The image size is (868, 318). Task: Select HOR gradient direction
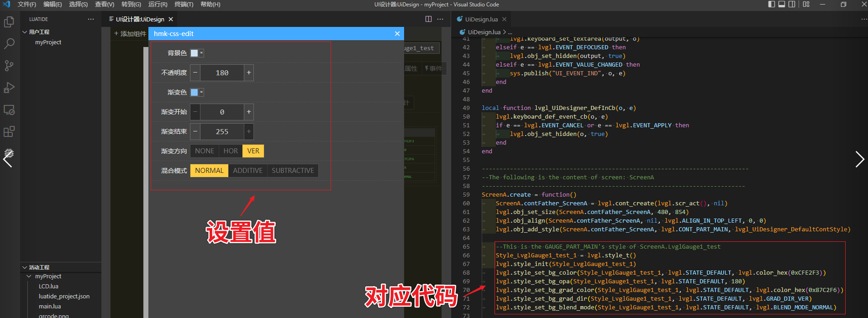pos(231,151)
